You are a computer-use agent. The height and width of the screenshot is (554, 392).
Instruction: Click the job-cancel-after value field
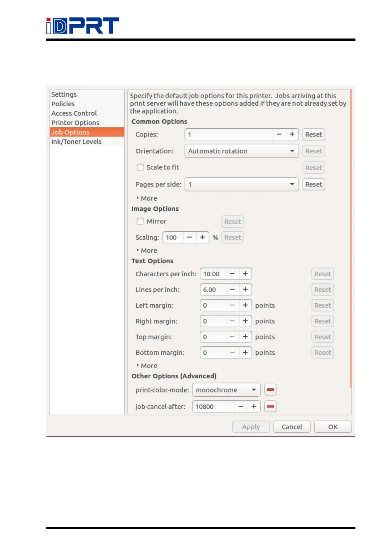click(214, 406)
